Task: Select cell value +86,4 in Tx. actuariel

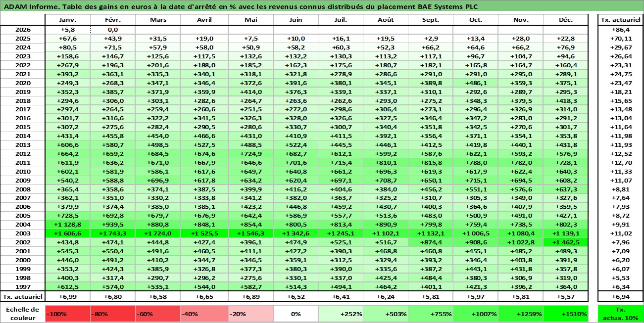Action: point(620,30)
